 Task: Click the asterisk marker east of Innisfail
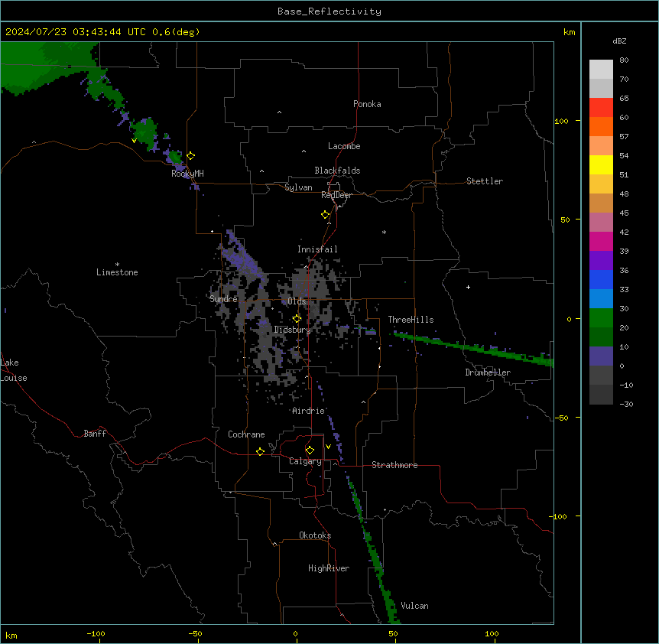coord(384,232)
